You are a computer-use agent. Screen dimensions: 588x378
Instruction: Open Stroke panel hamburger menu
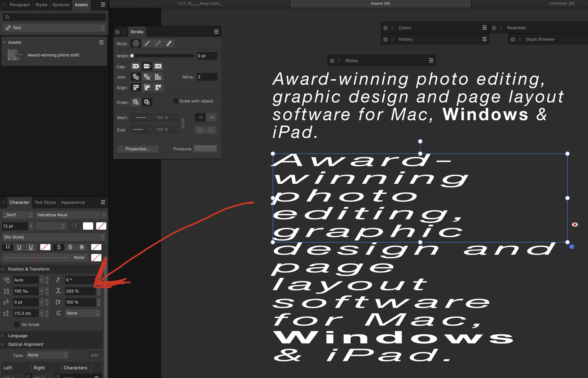point(216,32)
